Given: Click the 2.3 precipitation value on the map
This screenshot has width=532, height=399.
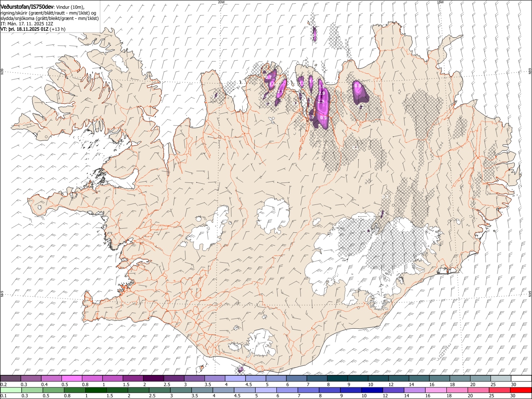Looking at the screenshot, I should (320, 101).
